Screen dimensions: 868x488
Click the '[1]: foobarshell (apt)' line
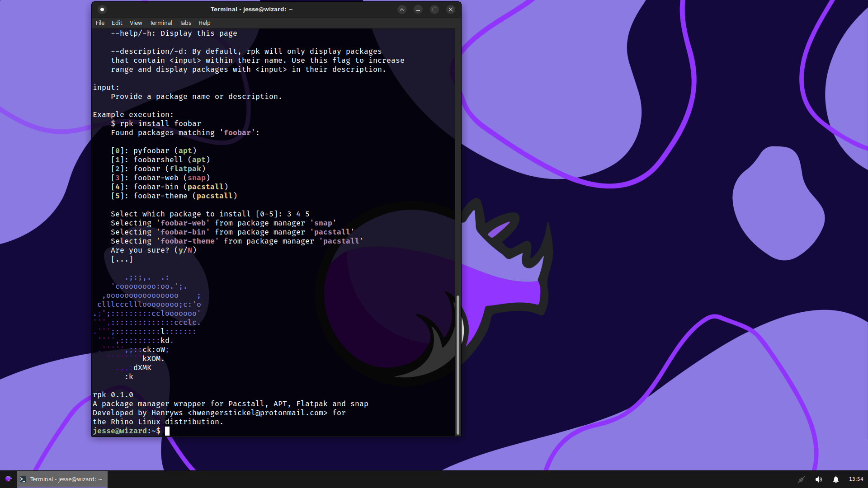pyautogui.click(x=160, y=160)
